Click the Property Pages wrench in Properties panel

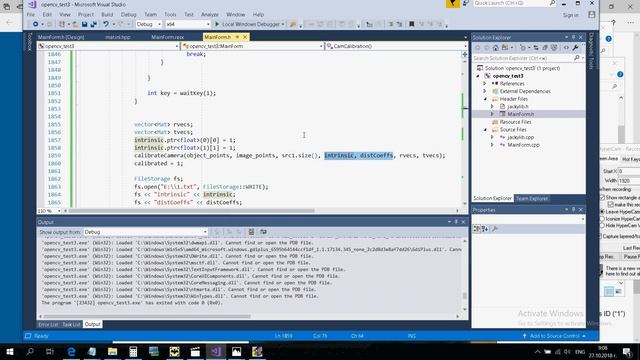495,229
